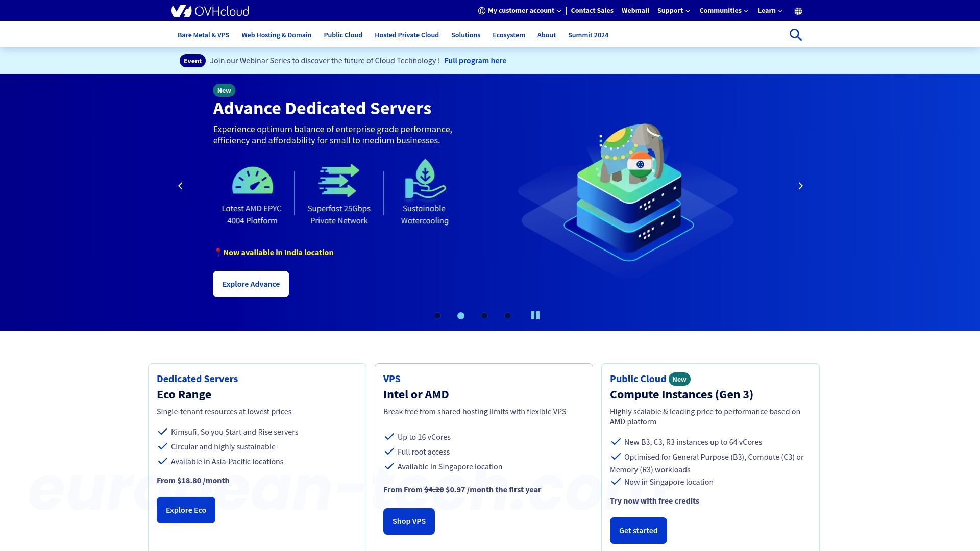Select the first carousel slide dot

437,316
